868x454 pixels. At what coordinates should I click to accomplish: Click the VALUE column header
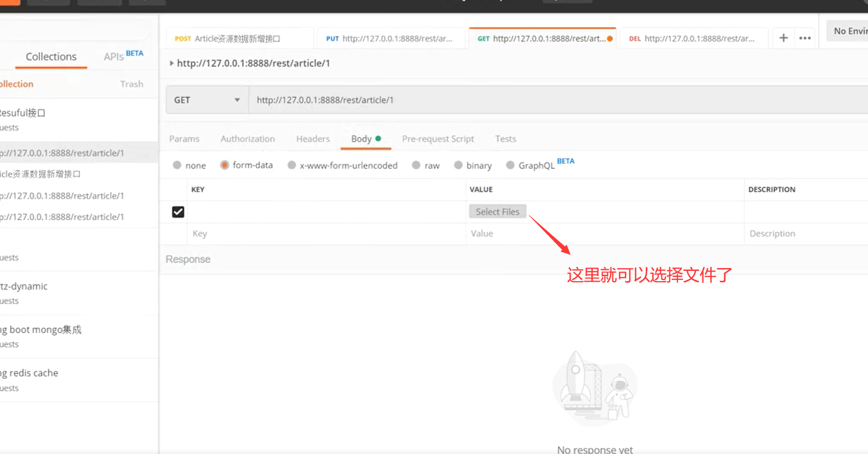click(x=481, y=189)
